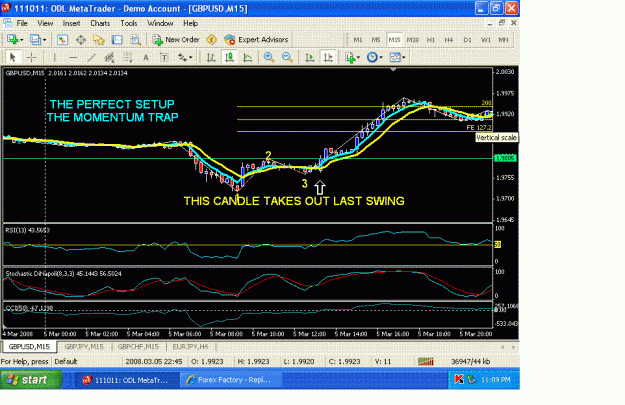Switch to M30 timeframe
This screenshot has width=625, height=405.
[x=413, y=39]
